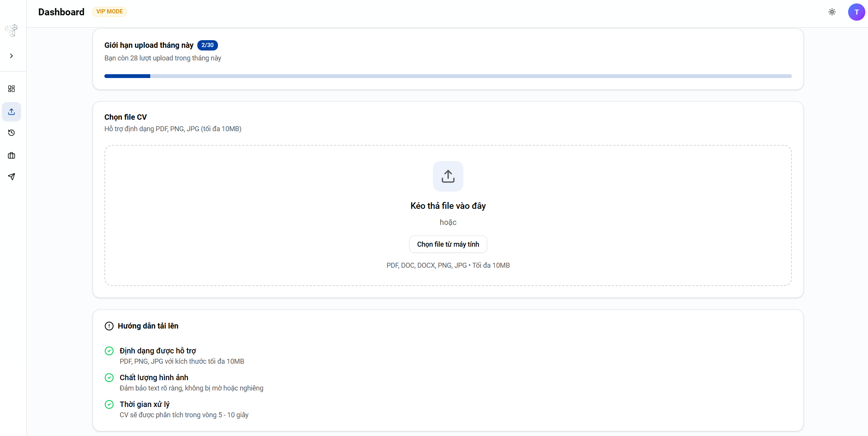Click the paper plane send icon
This screenshot has height=436, width=868.
(x=11, y=177)
